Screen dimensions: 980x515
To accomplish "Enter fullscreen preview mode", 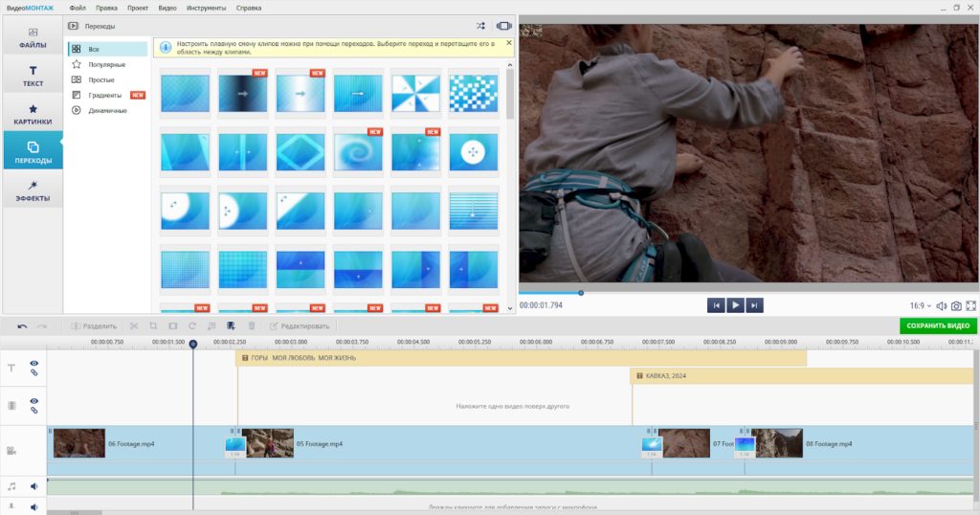I will pos(971,306).
